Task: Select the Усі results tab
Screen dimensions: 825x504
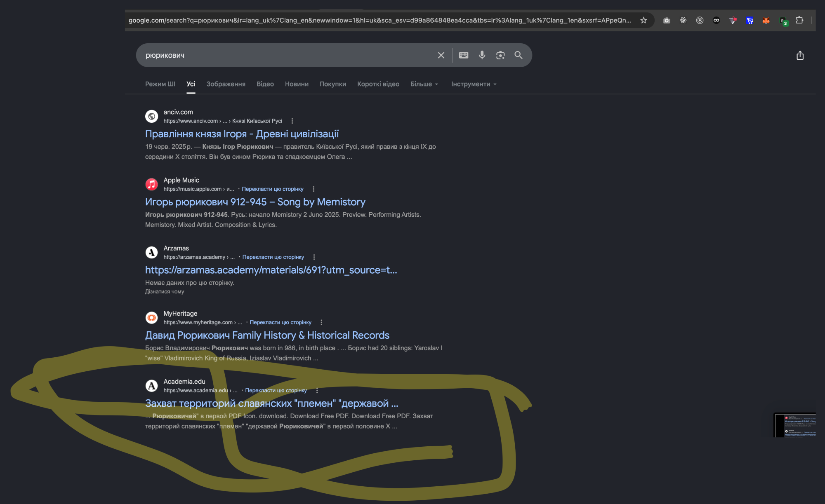Action: point(191,84)
